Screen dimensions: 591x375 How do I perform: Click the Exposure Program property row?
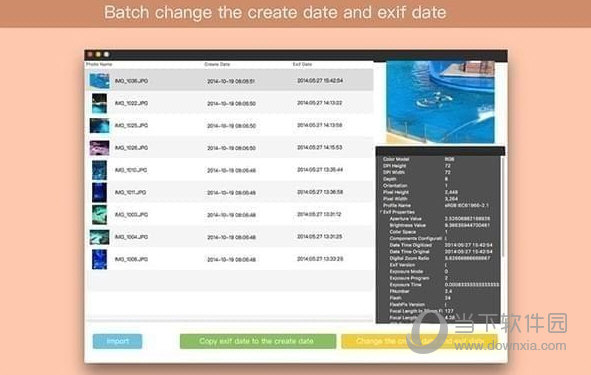440,278
